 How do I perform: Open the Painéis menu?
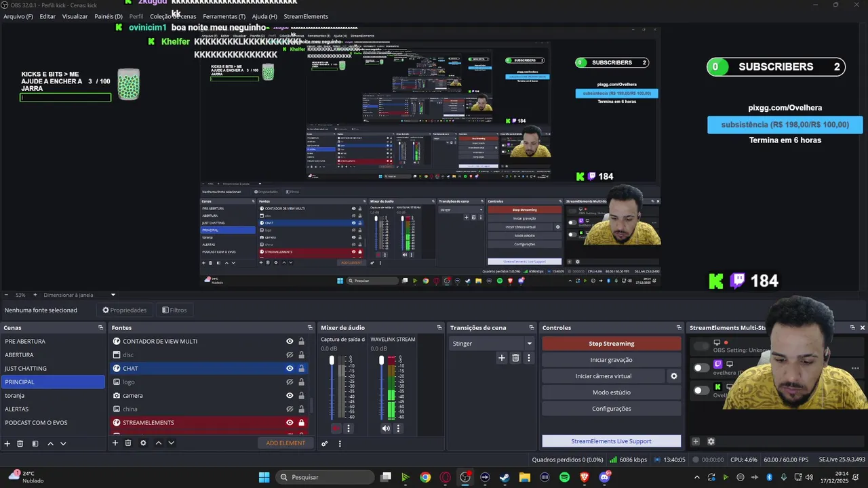[x=108, y=16]
